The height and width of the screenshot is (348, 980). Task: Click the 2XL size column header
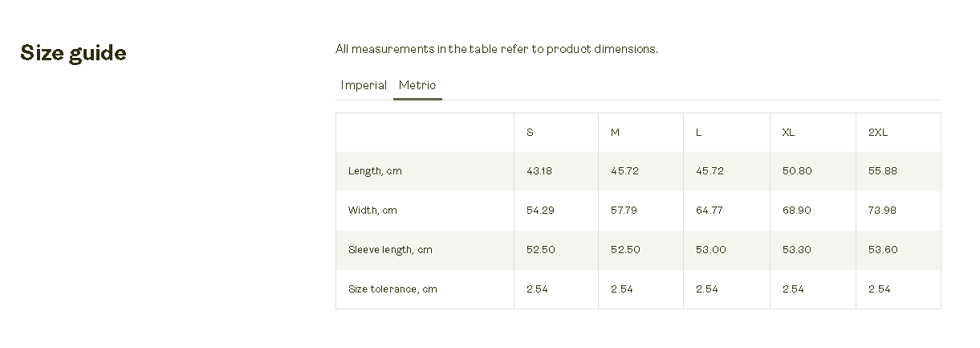[x=878, y=133]
